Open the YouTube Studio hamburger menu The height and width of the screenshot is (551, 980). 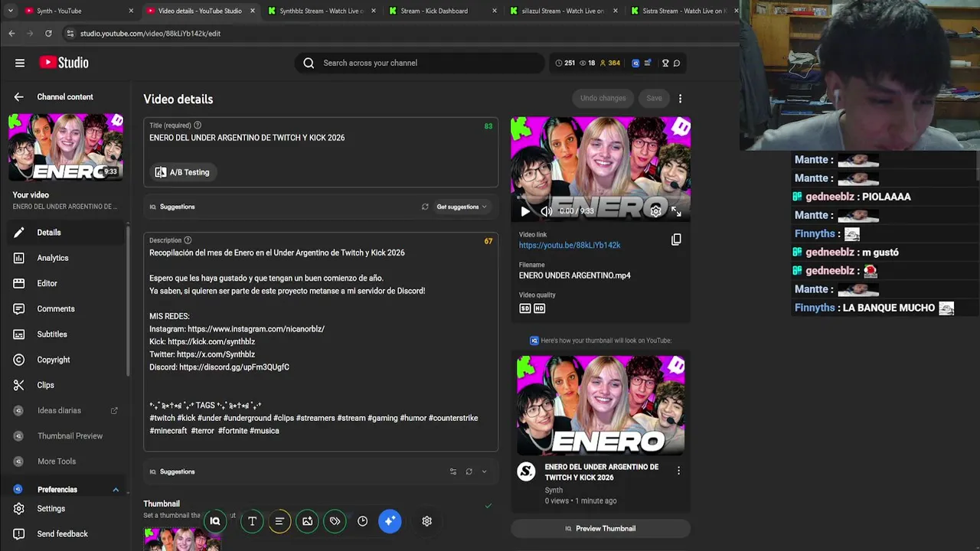coord(20,63)
